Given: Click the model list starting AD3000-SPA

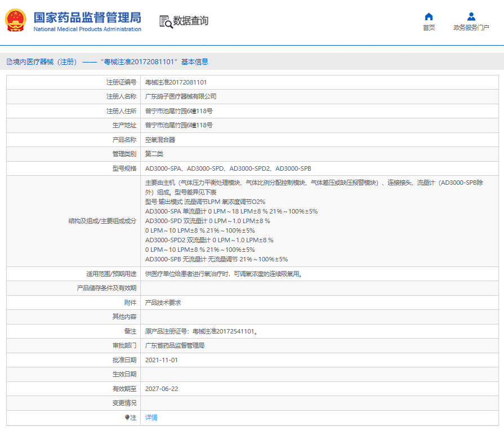Looking at the screenshot, I should 228,168.
